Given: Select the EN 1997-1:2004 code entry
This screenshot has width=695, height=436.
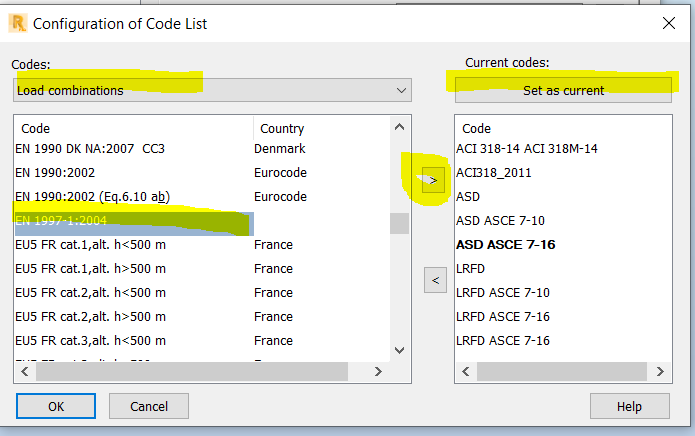Looking at the screenshot, I should click(x=62, y=221).
